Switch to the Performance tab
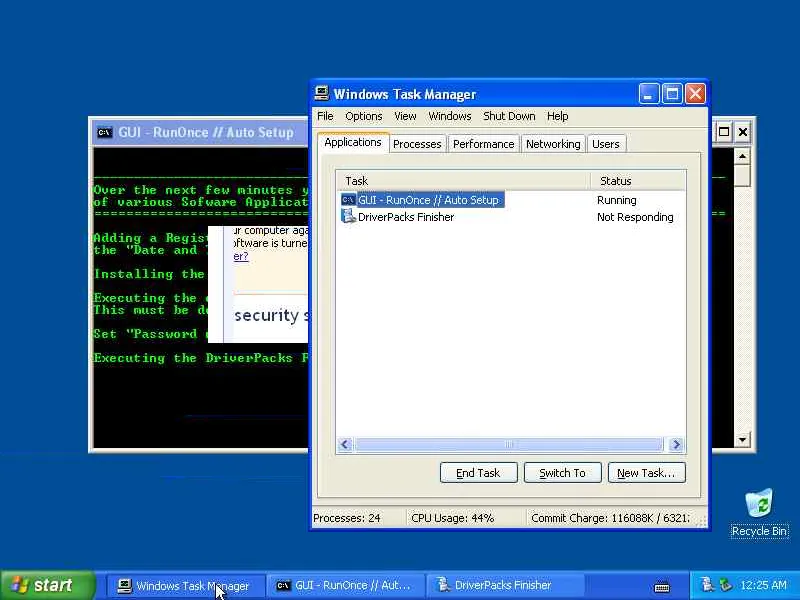800x600 pixels. click(x=484, y=144)
